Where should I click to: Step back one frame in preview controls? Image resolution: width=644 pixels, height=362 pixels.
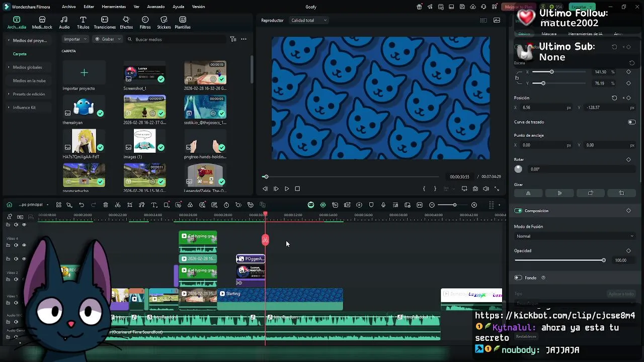click(x=265, y=189)
